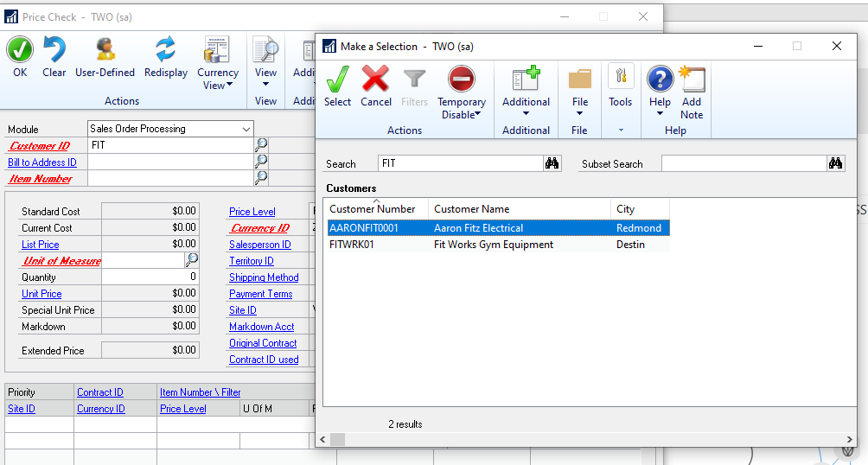Click the Destin city cell
The width and height of the screenshot is (868, 465).
(630, 245)
